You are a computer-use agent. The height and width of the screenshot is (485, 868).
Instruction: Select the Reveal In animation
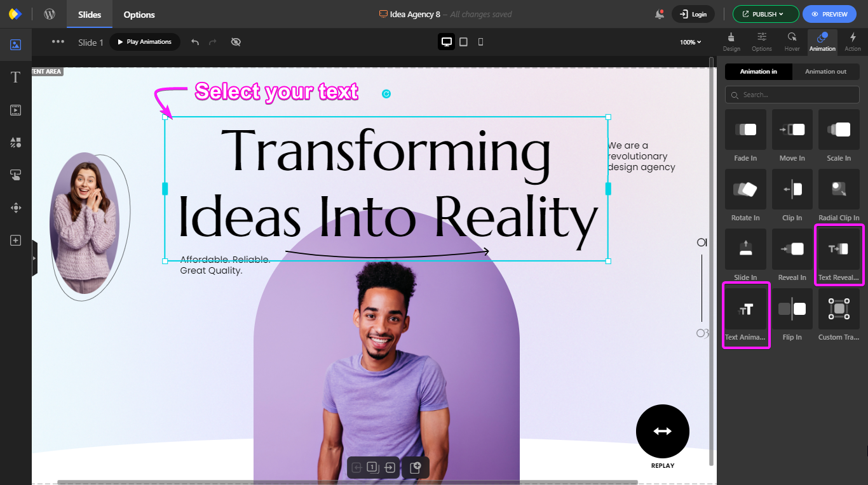[x=792, y=255]
